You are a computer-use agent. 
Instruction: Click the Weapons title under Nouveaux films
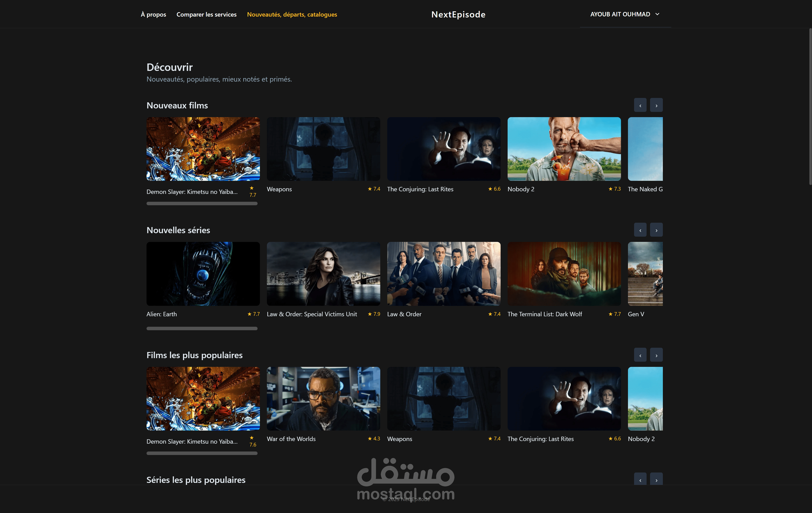pos(279,189)
